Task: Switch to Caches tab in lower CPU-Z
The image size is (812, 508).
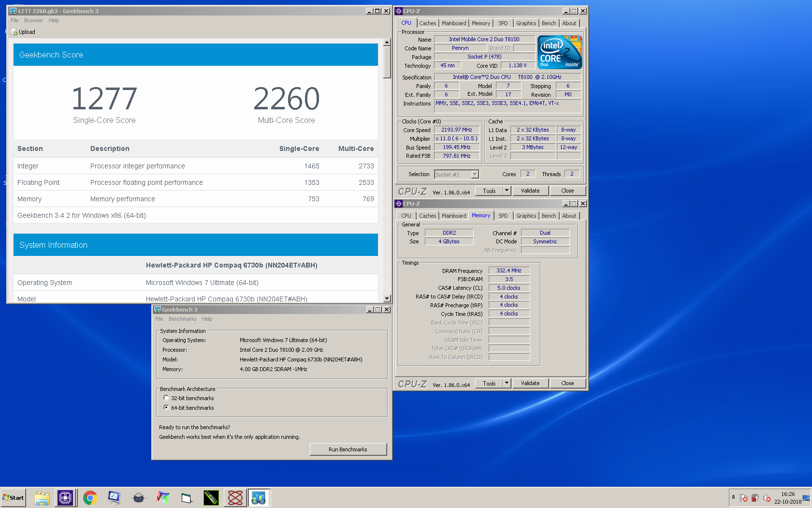Action: click(427, 216)
